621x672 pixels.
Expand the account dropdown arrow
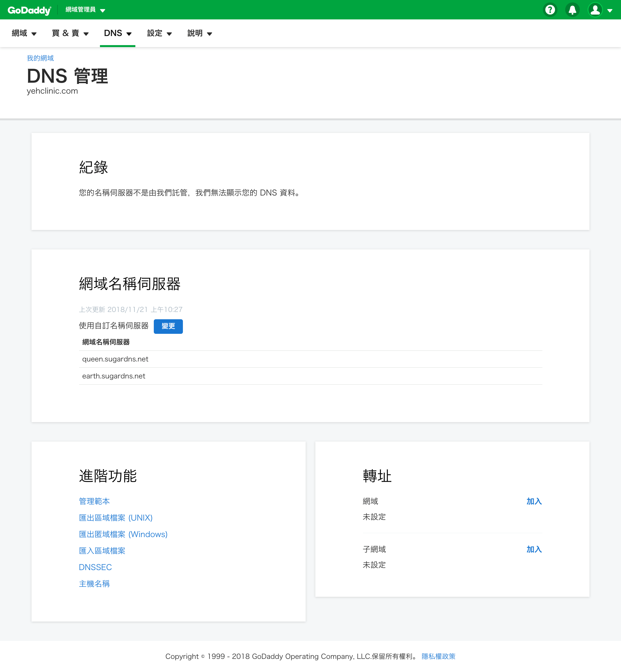point(610,10)
